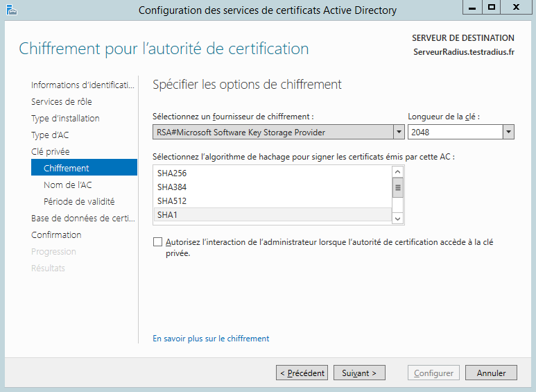Click the Précédent button

pyautogui.click(x=302, y=373)
